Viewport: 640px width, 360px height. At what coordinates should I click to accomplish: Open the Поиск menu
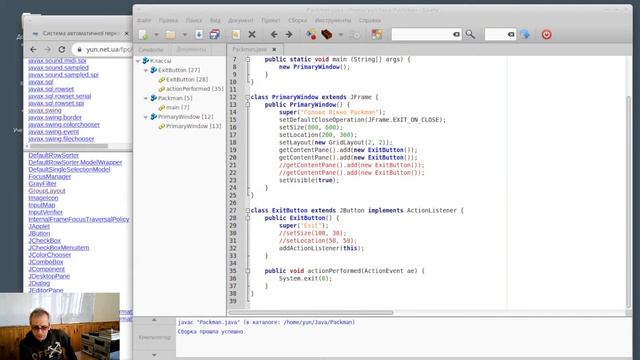point(194,20)
